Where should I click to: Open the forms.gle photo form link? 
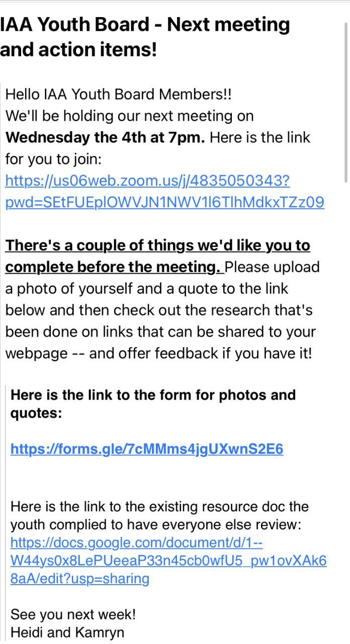[146, 449]
